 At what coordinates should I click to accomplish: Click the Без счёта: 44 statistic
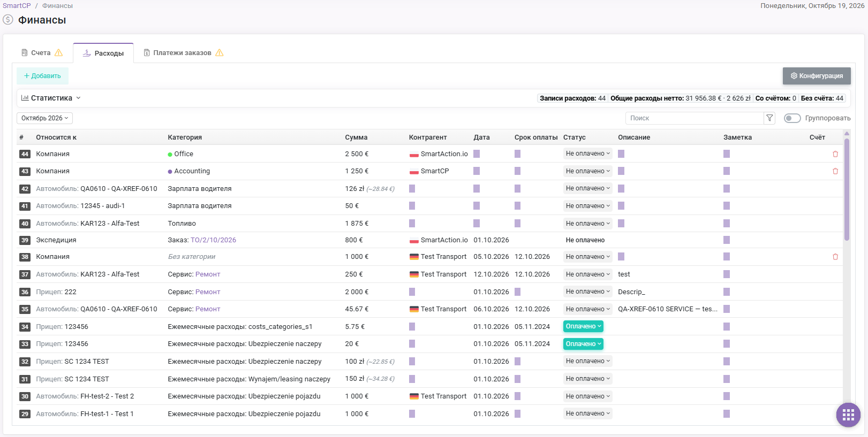click(x=822, y=98)
